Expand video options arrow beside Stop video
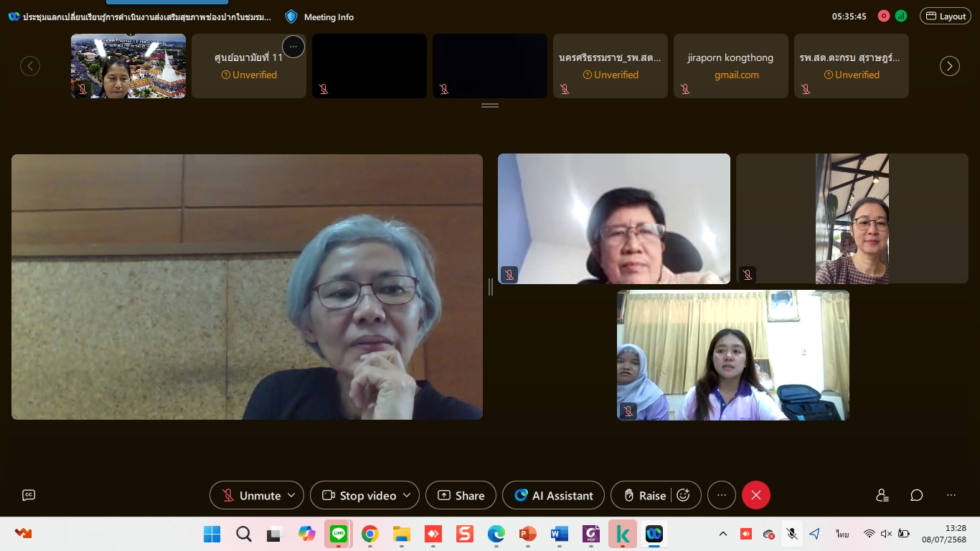Image resolution: width=980 pixels, height=551 pixels. click(x=407, y=495)
